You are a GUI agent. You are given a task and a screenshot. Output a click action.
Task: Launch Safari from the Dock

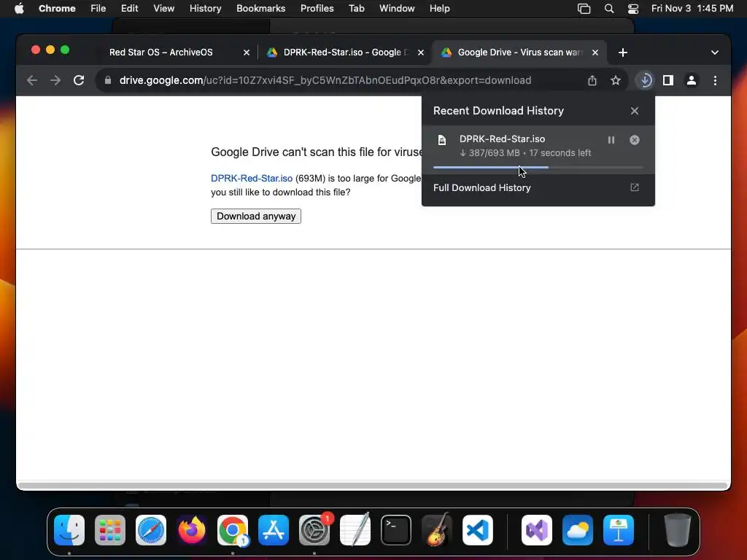click(151, 530)
